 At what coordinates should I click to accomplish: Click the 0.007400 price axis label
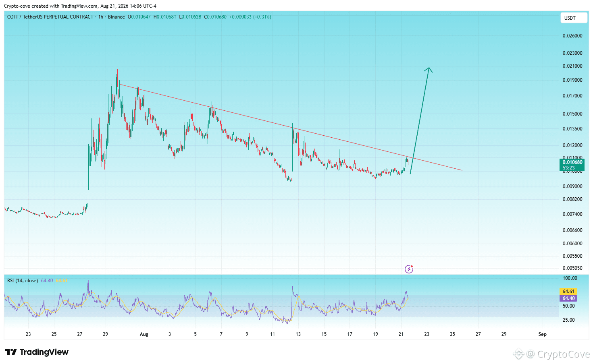(572, 214)
